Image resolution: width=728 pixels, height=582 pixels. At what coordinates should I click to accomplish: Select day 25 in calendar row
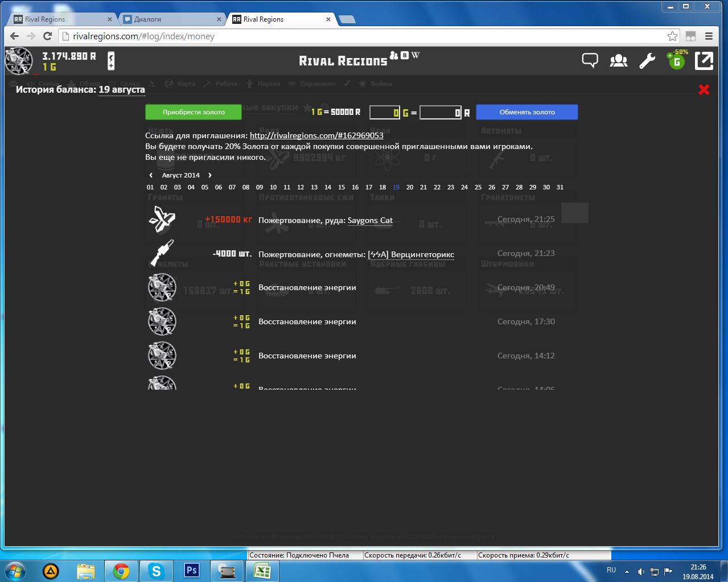tap(478, 187)
